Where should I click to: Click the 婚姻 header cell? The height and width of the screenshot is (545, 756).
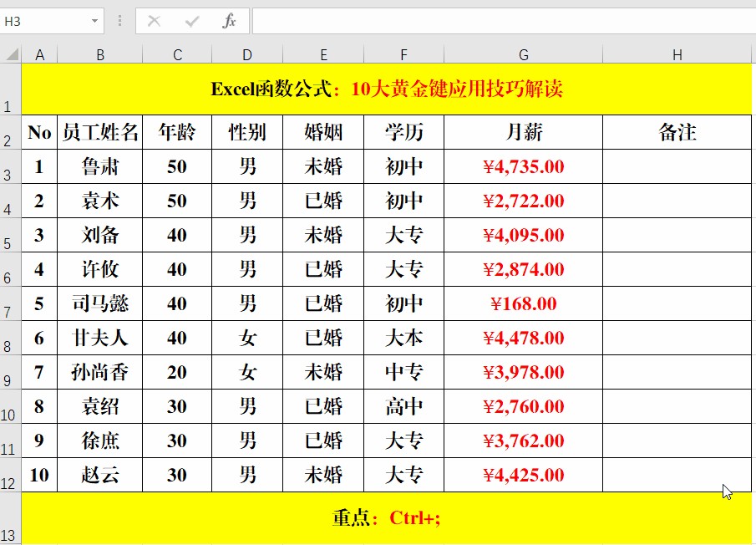323,132
